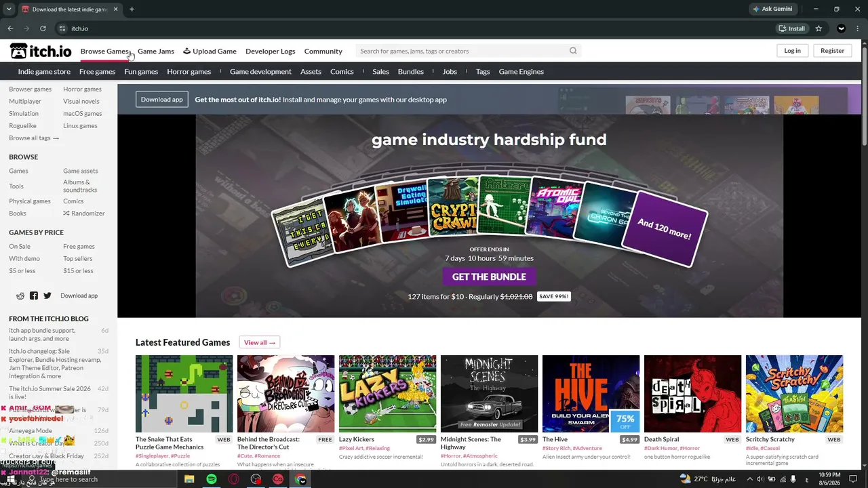868x488 pixels.
Task: Open the Upload Game page
Action: pyautogui.click(x=210, y=51)
